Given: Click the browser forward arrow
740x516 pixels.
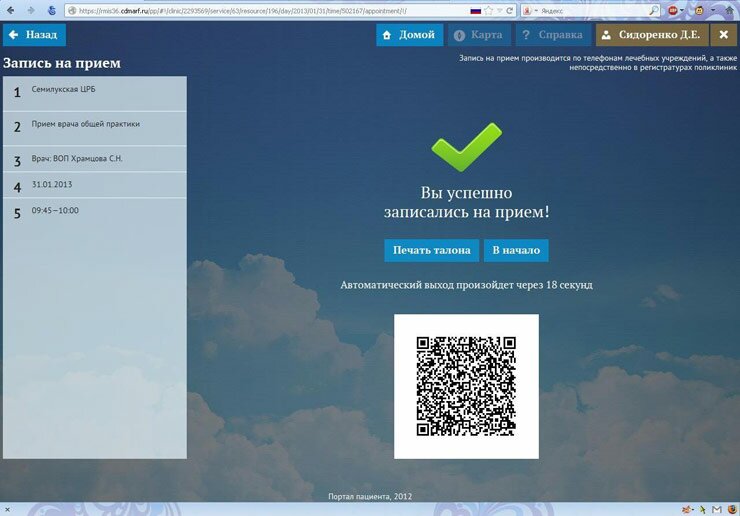Looking at the screenshot, I should pos(31,10).
